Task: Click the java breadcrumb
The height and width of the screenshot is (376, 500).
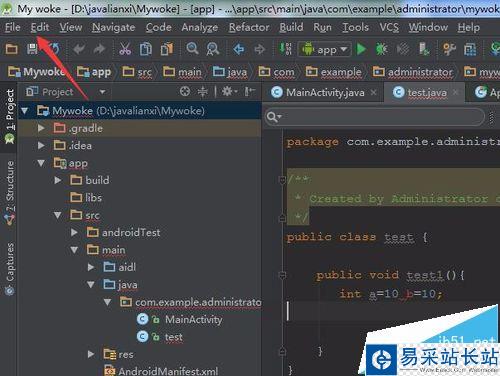Action: tap(230, 72)
